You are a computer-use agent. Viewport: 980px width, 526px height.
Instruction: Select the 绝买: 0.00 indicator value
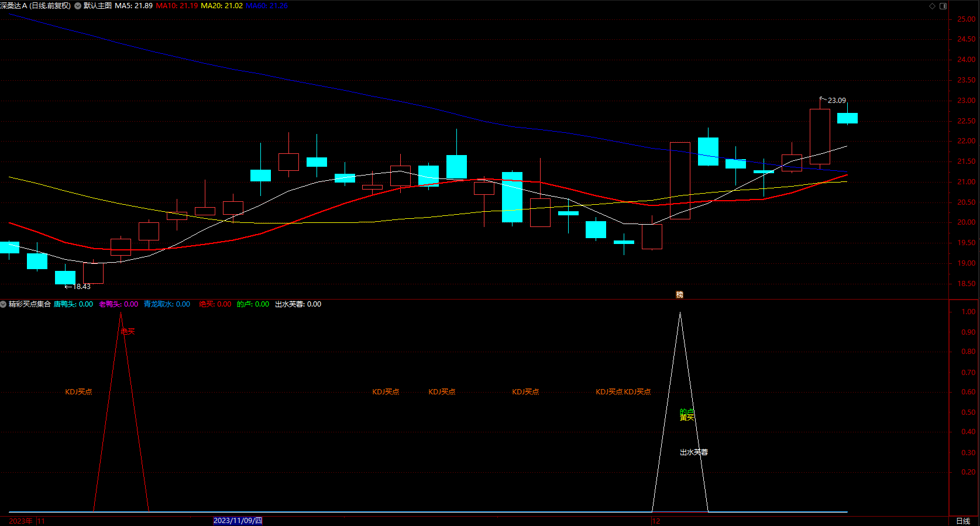click(215, 304)
